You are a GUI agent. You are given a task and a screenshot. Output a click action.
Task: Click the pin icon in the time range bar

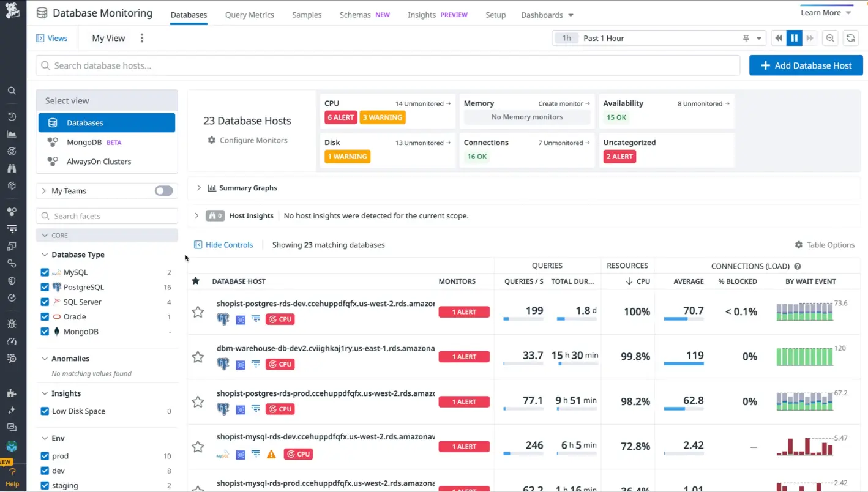(746, 37)
